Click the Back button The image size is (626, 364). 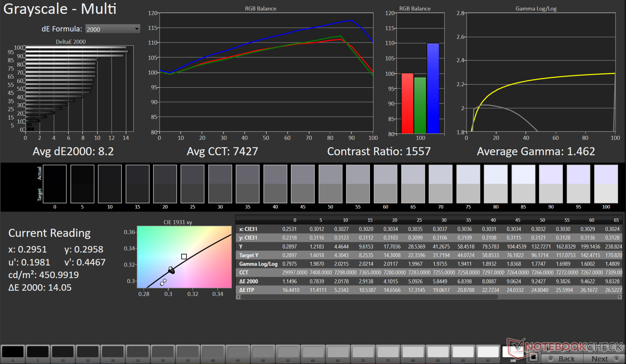pos(564,358)
